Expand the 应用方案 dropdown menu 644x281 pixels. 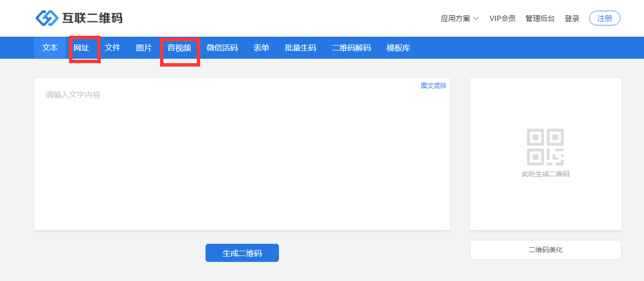pos(460,19)
